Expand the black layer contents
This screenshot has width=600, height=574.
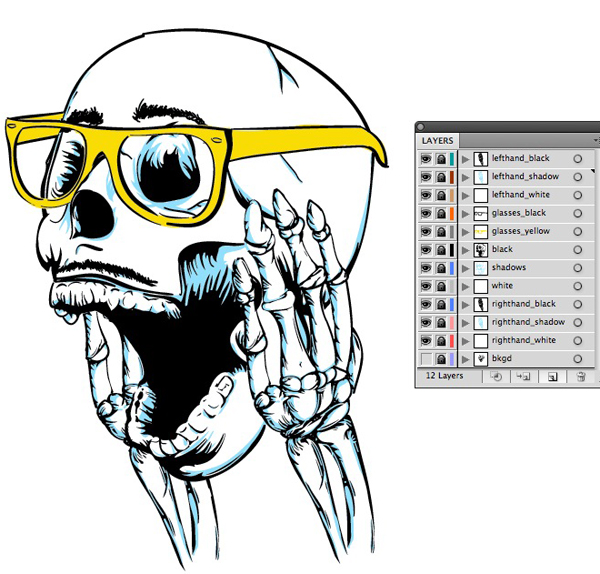pos(465,250)
